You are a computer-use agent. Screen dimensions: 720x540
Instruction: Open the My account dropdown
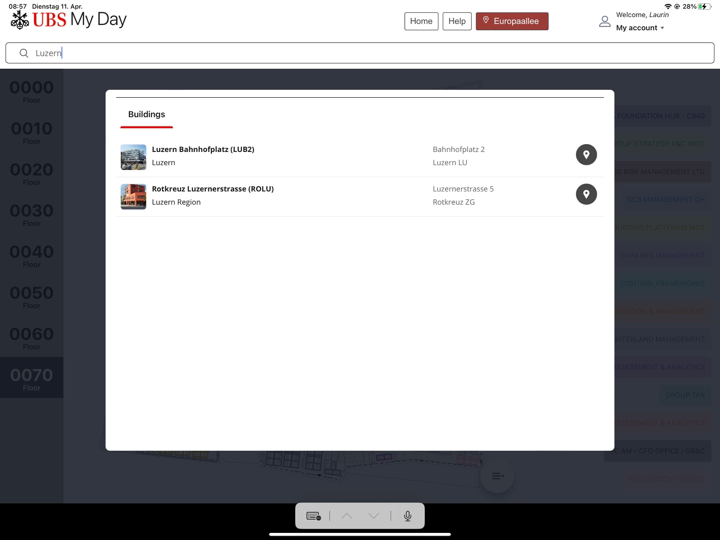pyautogui.click(x=640, y=28)
